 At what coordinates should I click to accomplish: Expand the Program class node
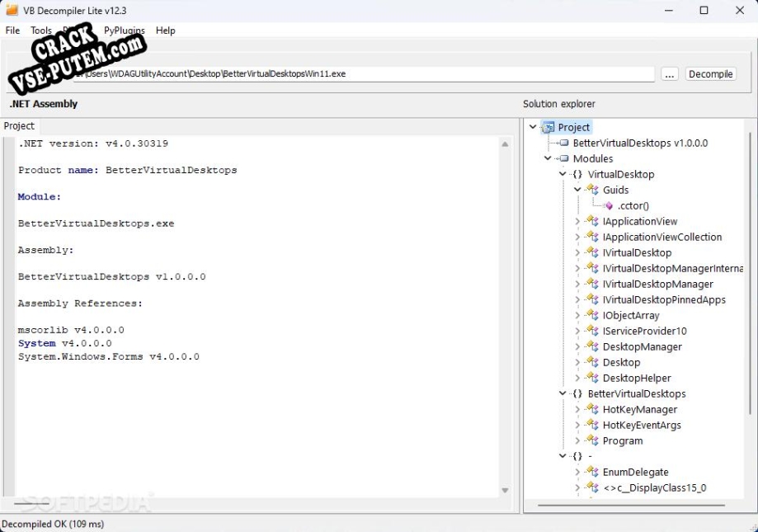(x=577, y=441)
